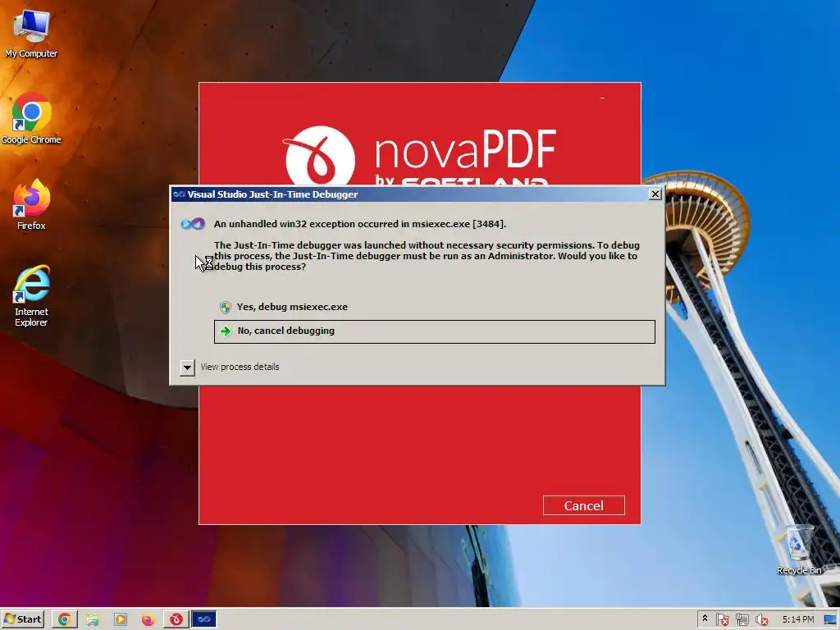Minimize the novaPDF installer window

tap(602, 98)
